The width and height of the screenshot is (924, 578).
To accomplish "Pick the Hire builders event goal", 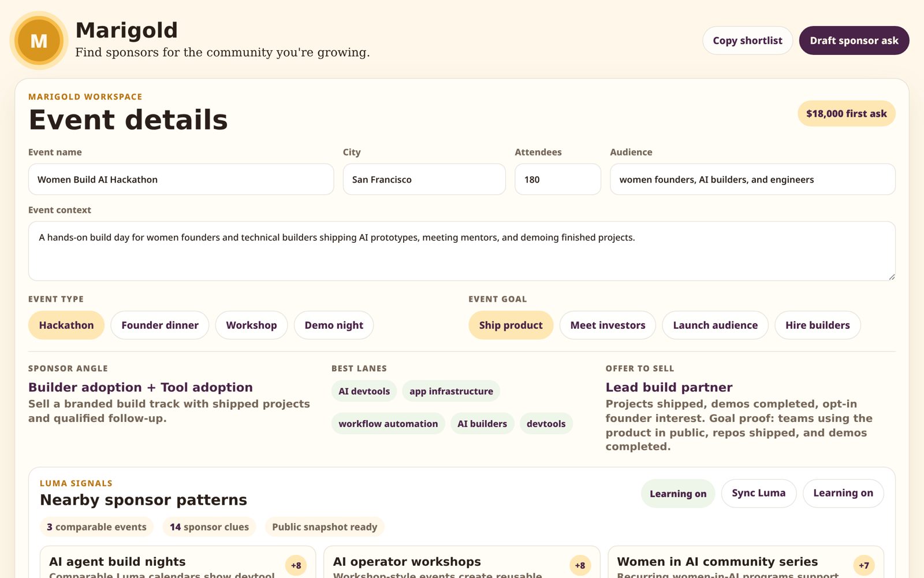I will tap(818, 325).
